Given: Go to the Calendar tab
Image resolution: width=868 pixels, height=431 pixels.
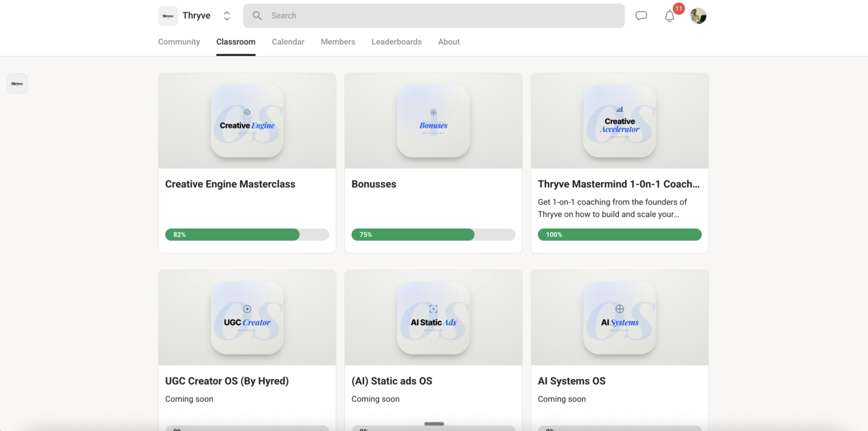Looking at the screenshot, I should [x=288, y=42].
